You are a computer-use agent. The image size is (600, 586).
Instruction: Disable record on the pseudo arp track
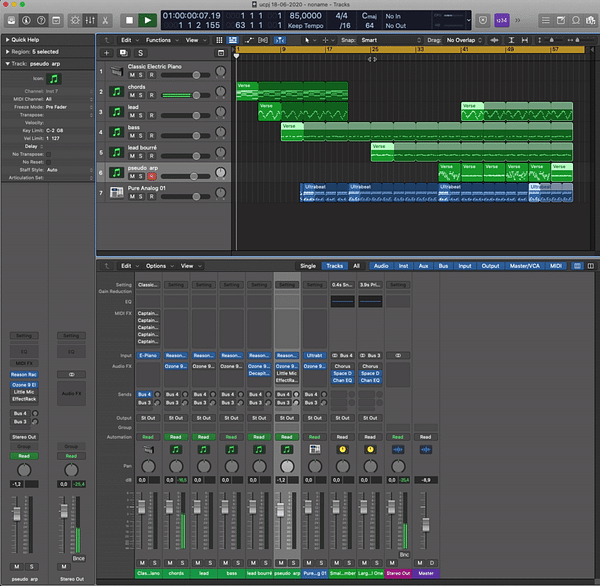pyautogui.click(x=151, y=177)
